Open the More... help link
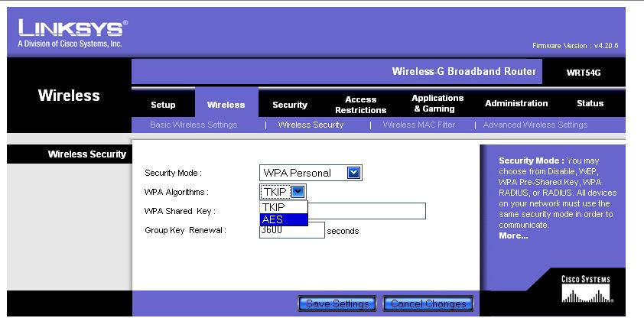644x331 pixels. click(513, 235)
